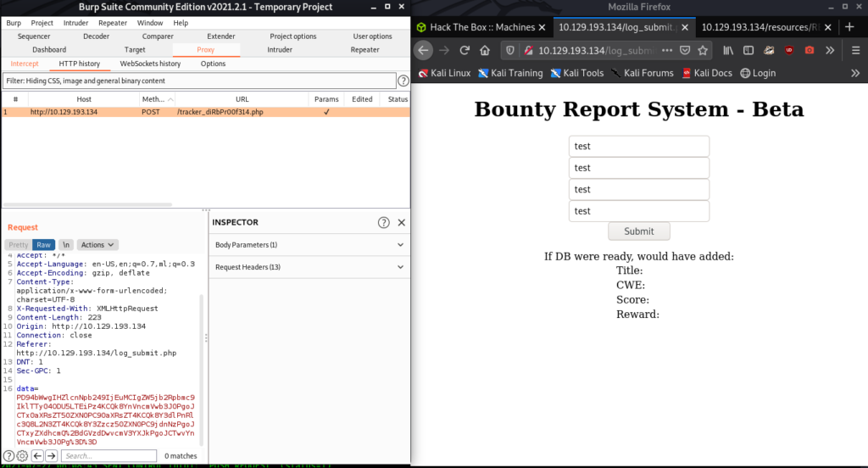
Task: Go to previous search match arrow
Action: (x=37, y=456)
